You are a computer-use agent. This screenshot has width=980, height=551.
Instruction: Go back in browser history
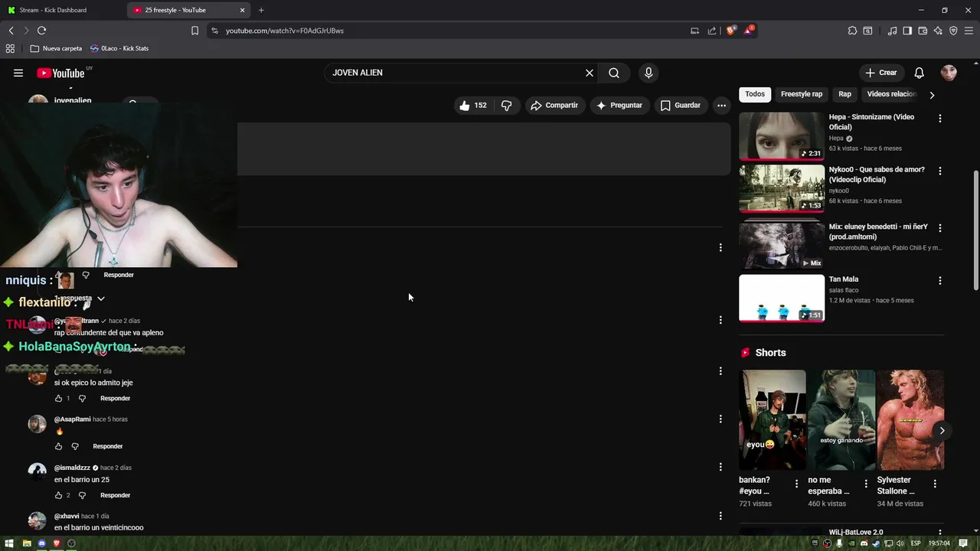[x=11, y=31]
